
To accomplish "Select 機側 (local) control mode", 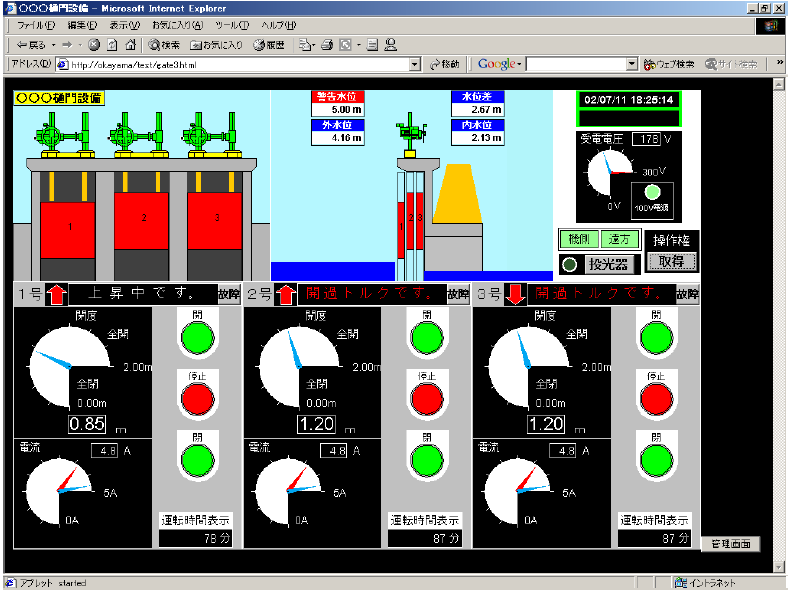I will click(577, 240).
